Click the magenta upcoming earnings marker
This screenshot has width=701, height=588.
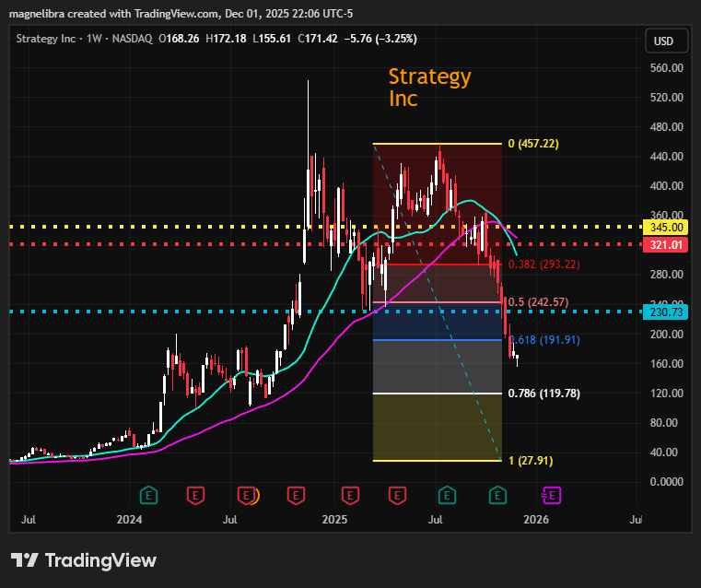[x=551, y=496]
